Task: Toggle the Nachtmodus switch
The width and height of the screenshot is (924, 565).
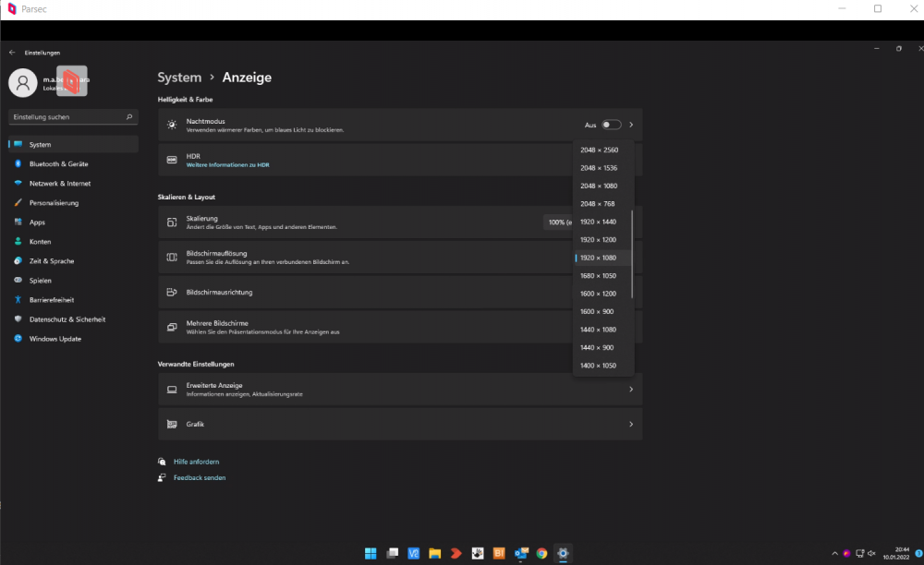Action: click(611, 125)
